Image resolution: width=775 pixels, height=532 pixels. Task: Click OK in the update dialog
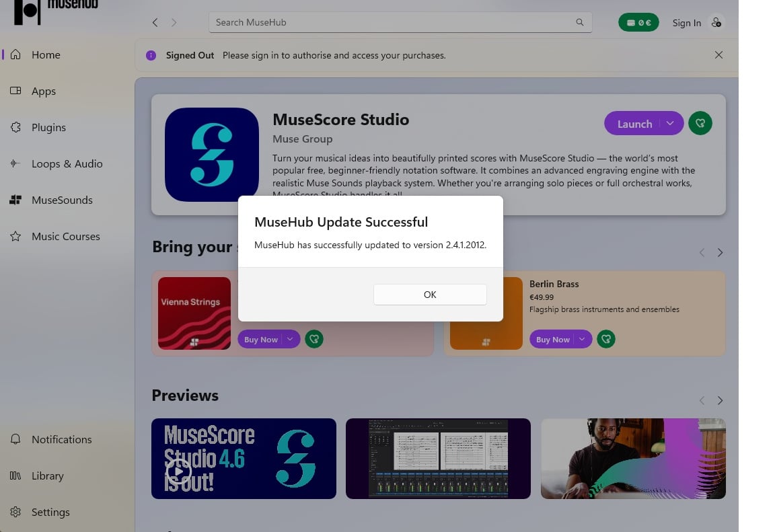coord(429,295)
